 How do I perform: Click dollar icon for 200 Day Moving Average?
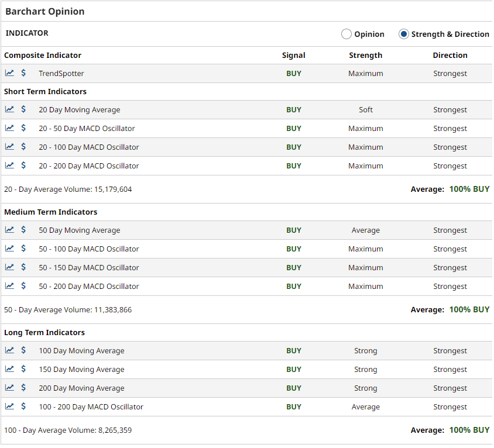(23, 388)
